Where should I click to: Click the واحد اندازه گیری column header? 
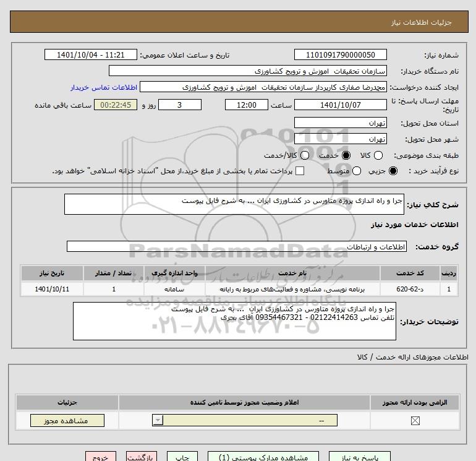[x=174, y=273]
